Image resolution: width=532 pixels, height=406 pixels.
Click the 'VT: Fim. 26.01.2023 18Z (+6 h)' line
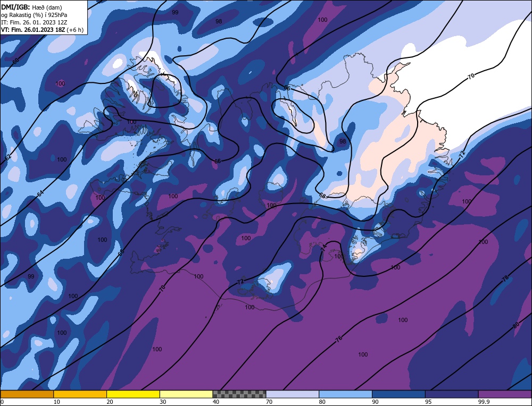(42, 29)
